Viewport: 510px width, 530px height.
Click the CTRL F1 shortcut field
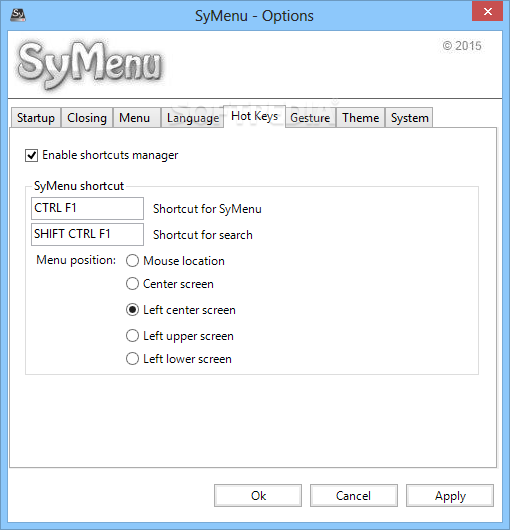[x=87, y=208]
